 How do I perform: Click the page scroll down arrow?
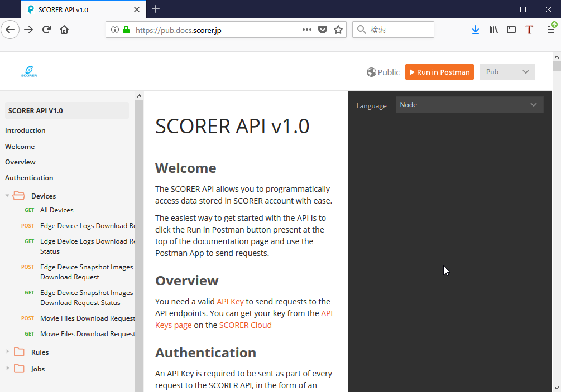[x=557, y=388]
